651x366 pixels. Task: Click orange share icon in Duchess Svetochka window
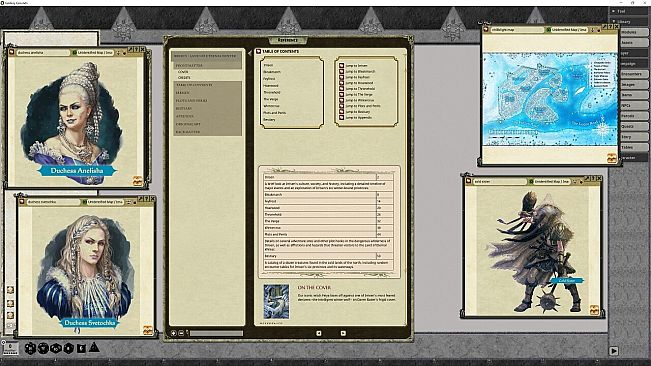[x=148, y=330]
